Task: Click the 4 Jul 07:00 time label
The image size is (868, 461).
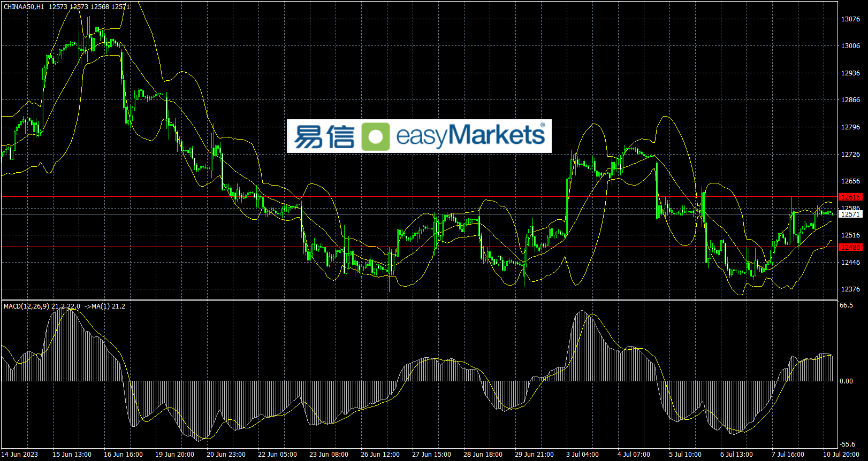Action: pyautogui.click(x=634, y=455)
